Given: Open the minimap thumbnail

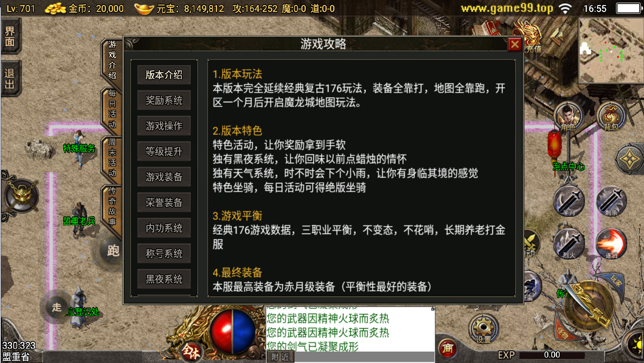Looking at the screenshot, I should pyautogui.click(x=611, y=50).
